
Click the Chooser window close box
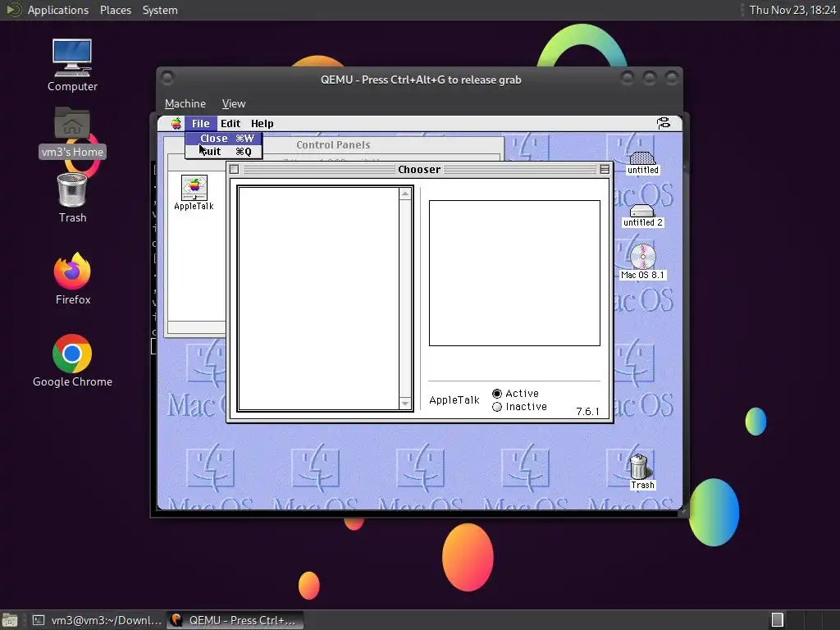point(234,169)
